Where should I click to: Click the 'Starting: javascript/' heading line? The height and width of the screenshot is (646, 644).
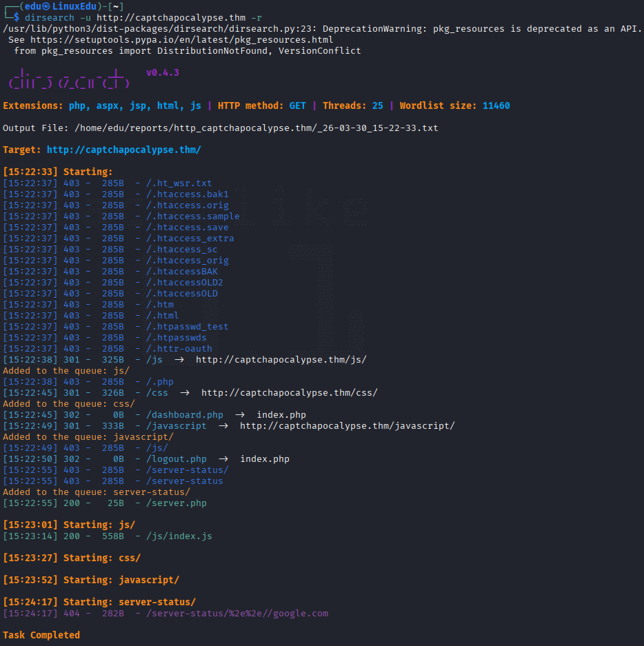[91, 580]
